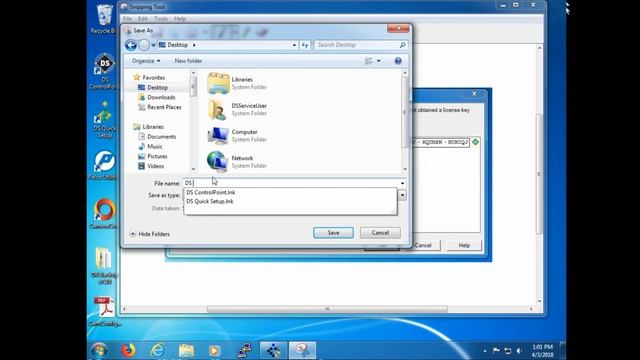Switch to Snipping Tool taskbar button
640x360 pixels.
coord(302,350)
